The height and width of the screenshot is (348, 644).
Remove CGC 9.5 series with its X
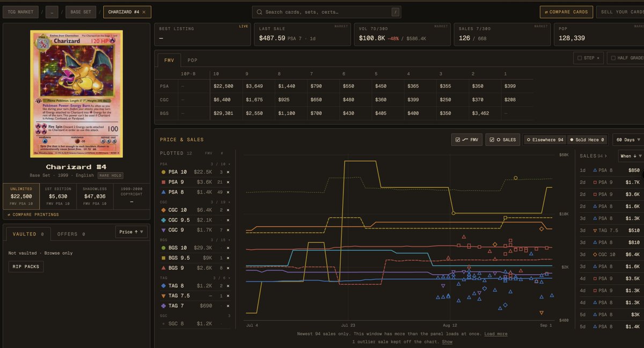pos(228,220)
